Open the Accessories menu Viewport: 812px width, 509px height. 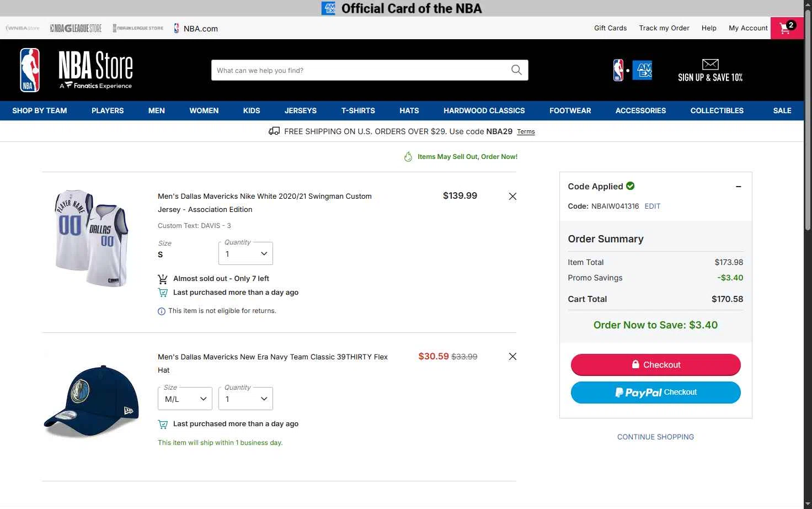pos(641,110)
